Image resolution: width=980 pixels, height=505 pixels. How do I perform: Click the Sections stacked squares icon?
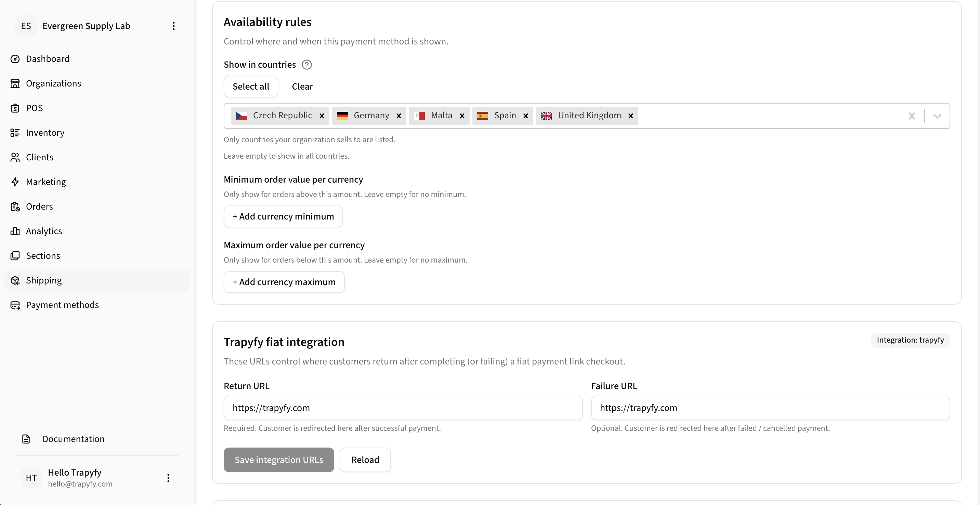coord(15,255)
